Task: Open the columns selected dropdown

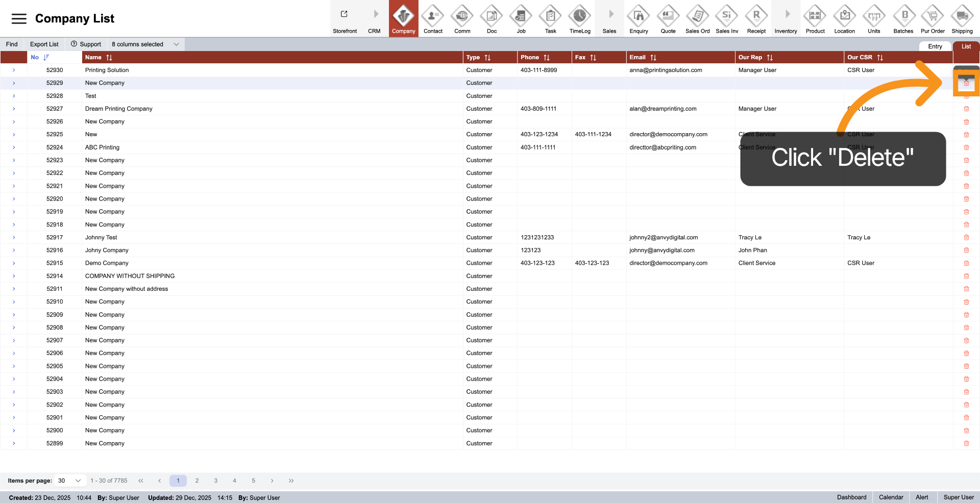Action: click(144, 44)
